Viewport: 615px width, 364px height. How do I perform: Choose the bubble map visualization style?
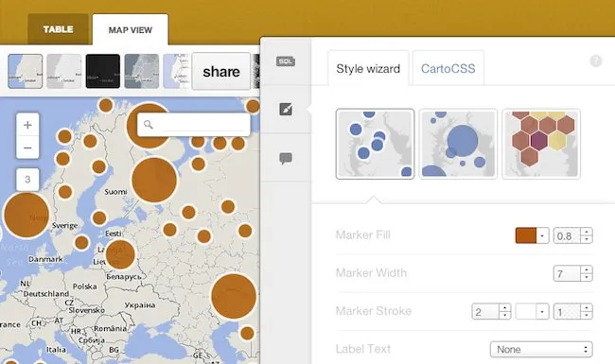click(x=458, y=144)
